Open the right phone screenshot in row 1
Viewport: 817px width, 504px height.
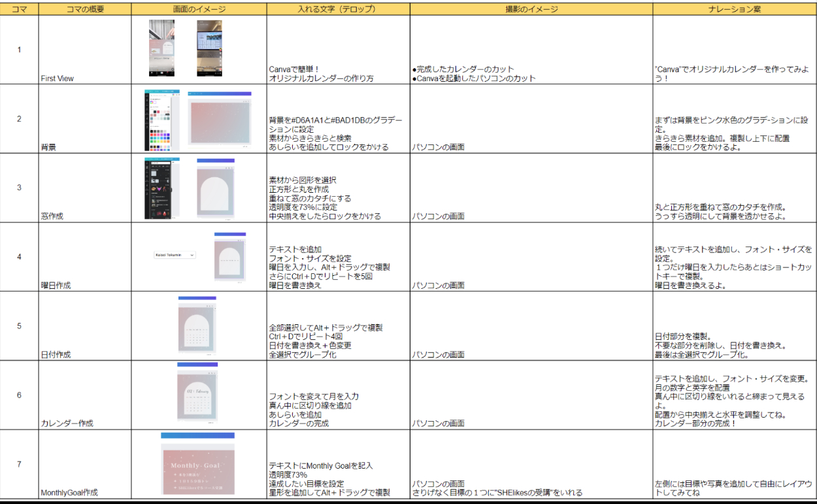coord(209,47)
